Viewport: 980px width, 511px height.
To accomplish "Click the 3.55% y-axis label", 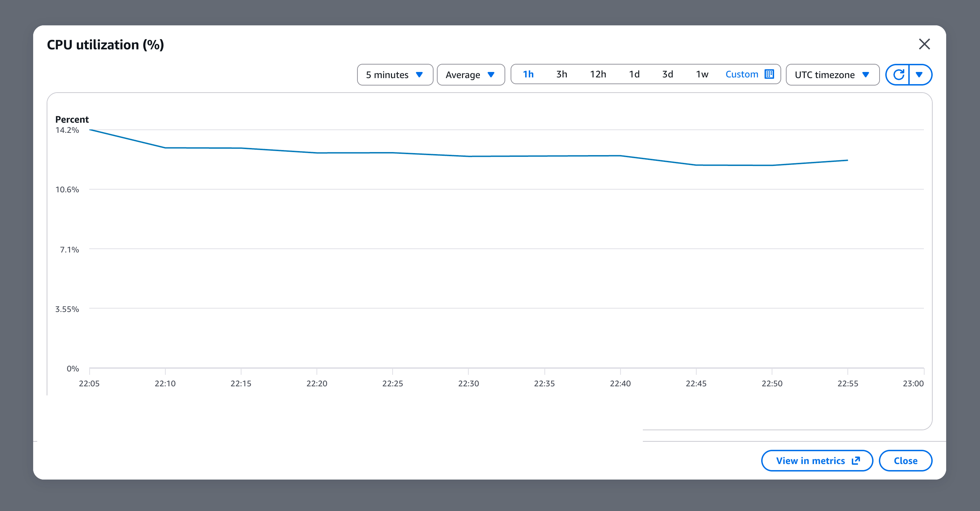I will [67, 309].
